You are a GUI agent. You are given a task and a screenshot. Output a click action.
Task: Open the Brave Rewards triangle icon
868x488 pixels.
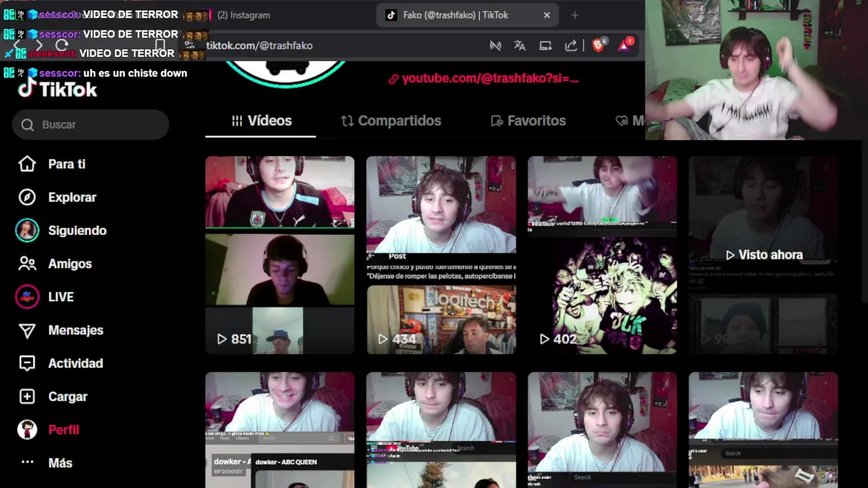(625, 45)
